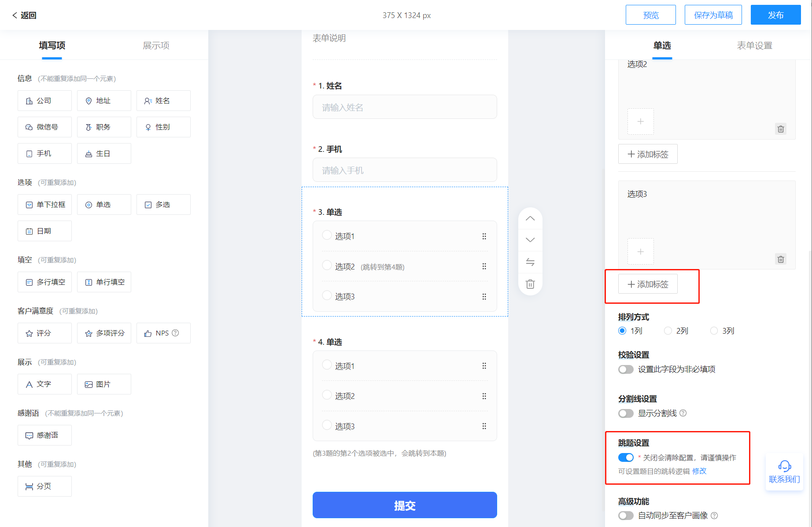Switch to the 展示项 tab
Image resolution: width=812 pixels, height=527 pixels.
coord(156,45)
